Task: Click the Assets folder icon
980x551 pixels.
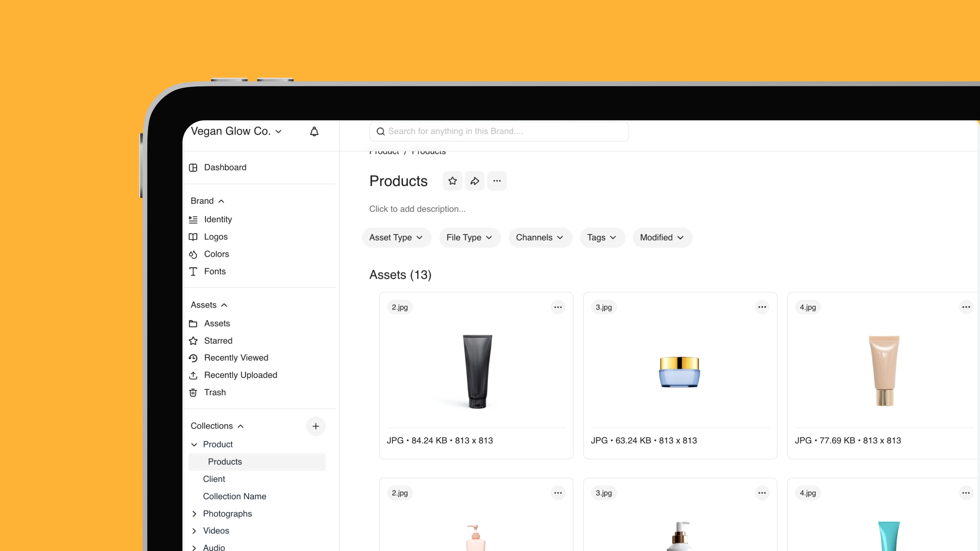Action: point(193,323)
